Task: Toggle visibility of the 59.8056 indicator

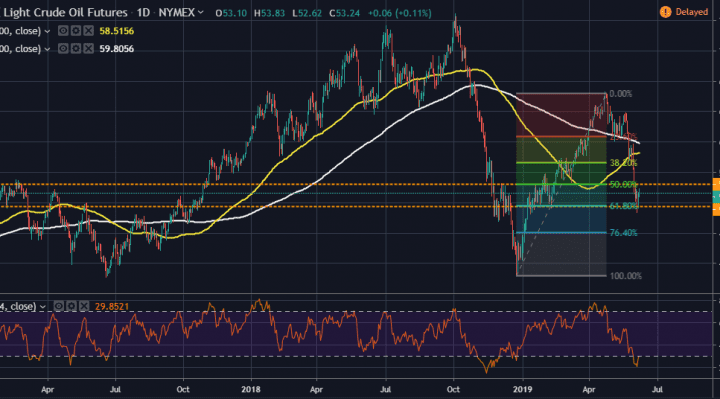Action: click(x=63, y=49)
